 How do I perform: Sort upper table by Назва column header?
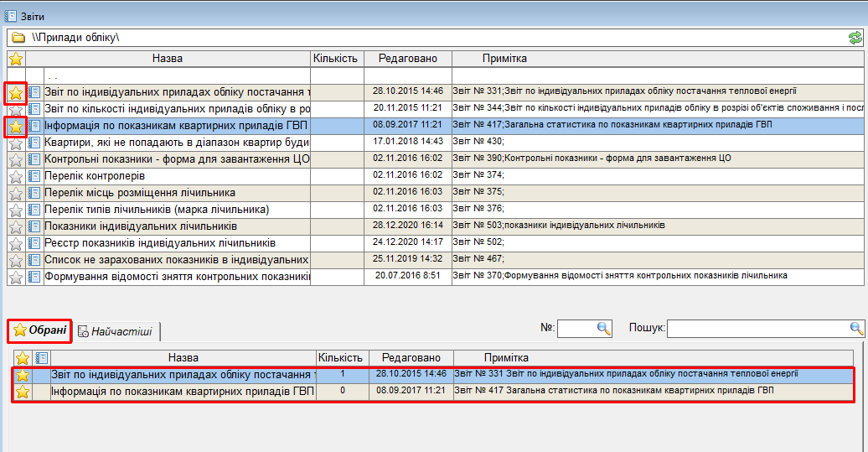(168, 59)
